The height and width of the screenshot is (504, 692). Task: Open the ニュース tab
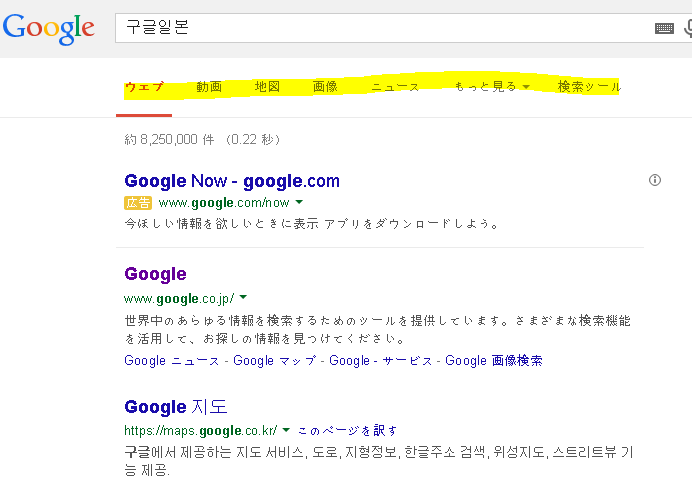tap(395, 87)
